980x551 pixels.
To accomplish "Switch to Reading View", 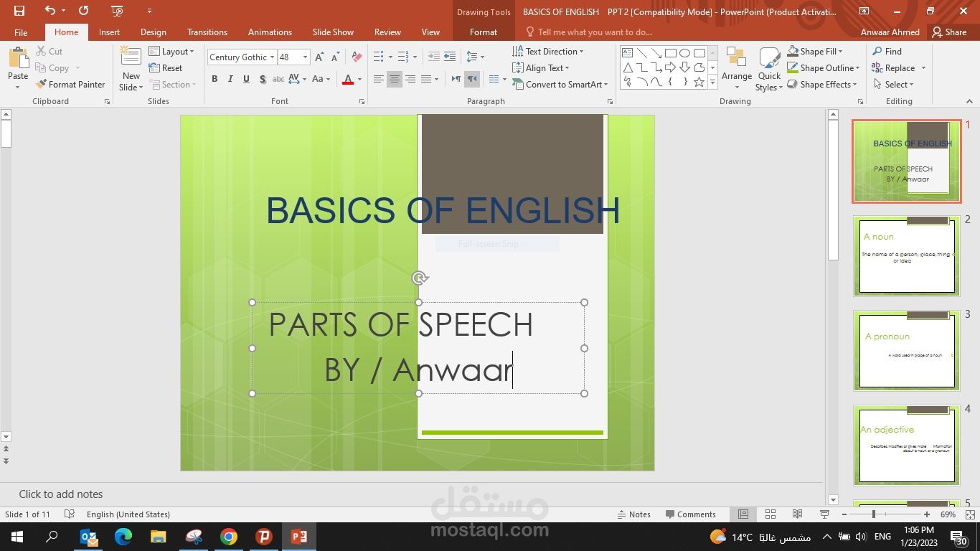I will 797,514.
